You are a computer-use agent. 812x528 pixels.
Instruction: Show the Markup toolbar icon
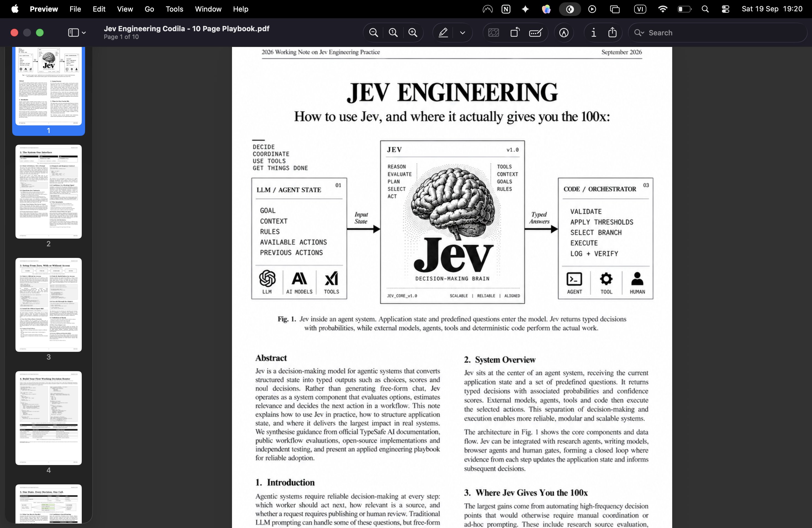tap(564, 33)
